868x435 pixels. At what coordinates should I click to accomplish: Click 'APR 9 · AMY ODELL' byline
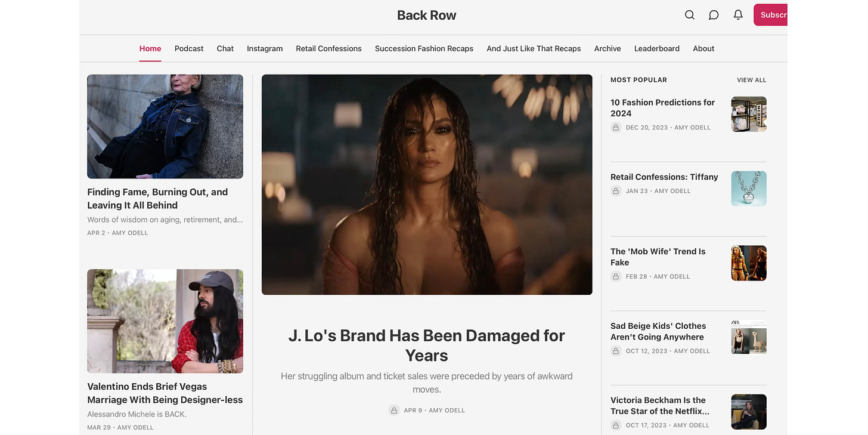[434, 411]
